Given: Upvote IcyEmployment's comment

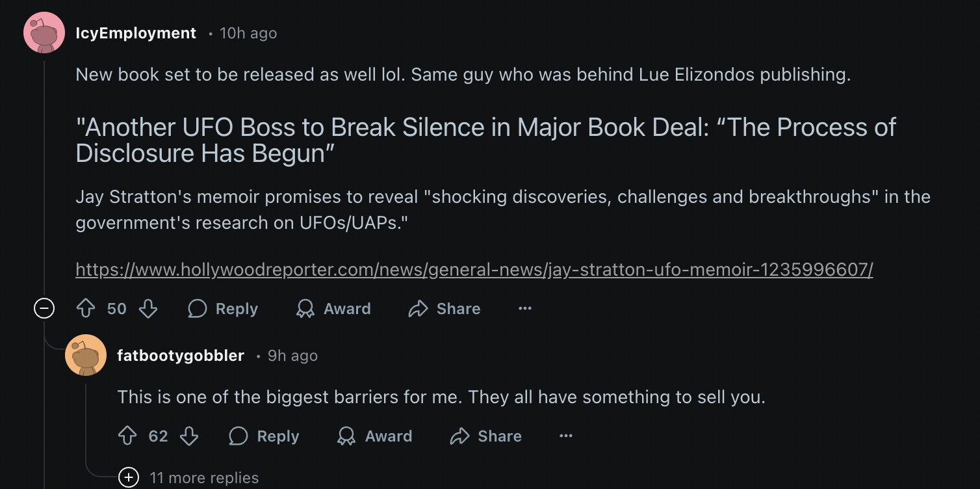Looking at the screenshot, I should [86, 308].
